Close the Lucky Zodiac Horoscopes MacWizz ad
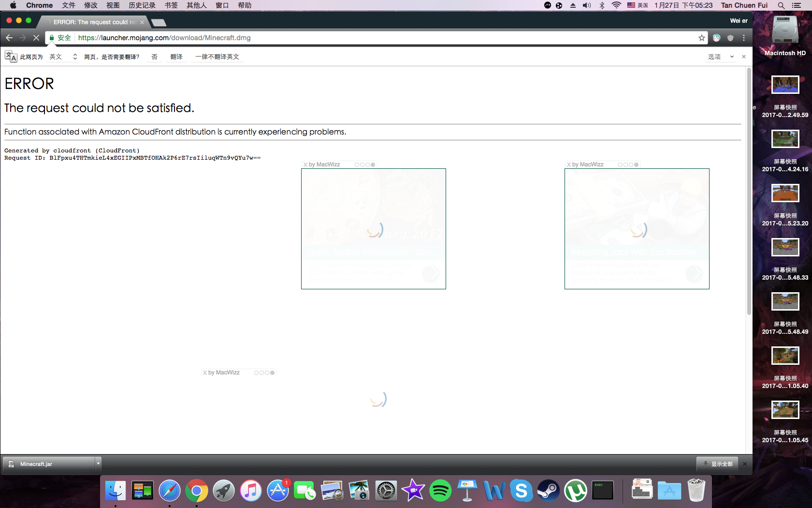Image resolution: width=812 pixels, height=508 pixels. pyautogui.click(x=305, y=164)
